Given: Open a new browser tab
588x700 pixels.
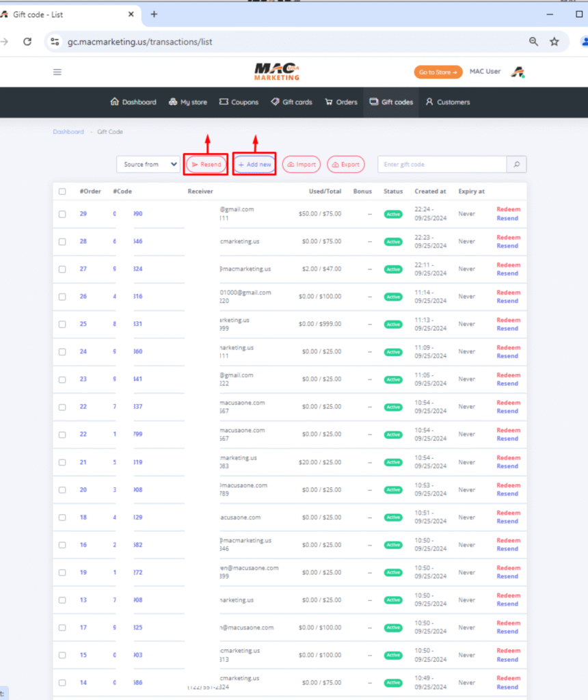Looking at the screenshot, I should tap(154, 14).
